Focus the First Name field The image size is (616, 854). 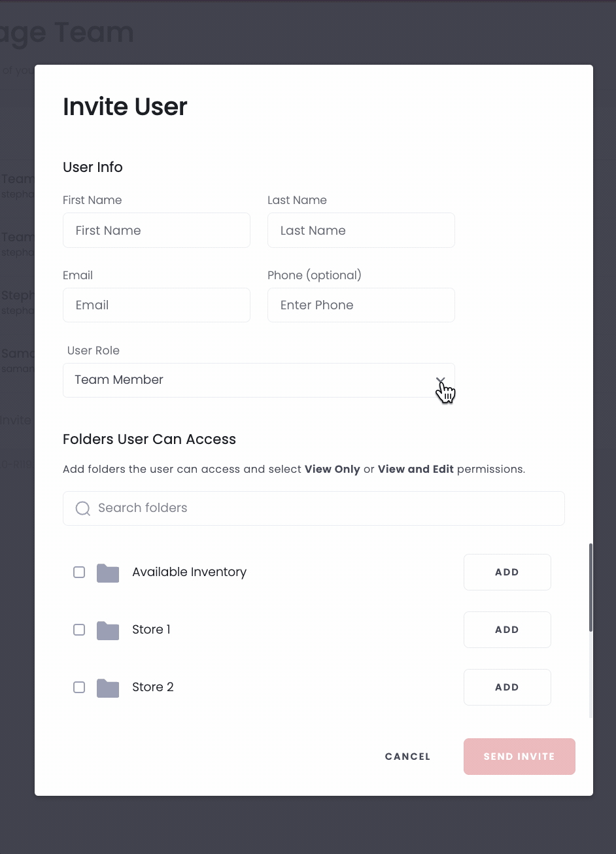(156, 230)
